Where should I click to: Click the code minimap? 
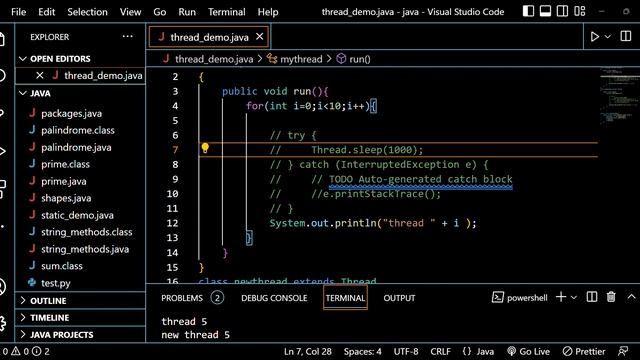619,96
